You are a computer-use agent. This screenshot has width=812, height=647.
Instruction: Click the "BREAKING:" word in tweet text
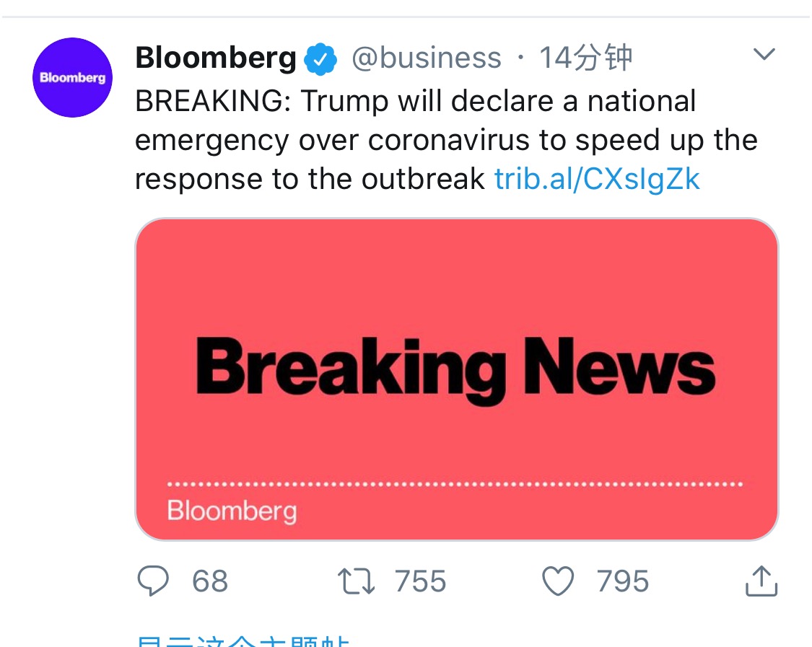click(x=212, y=102)
